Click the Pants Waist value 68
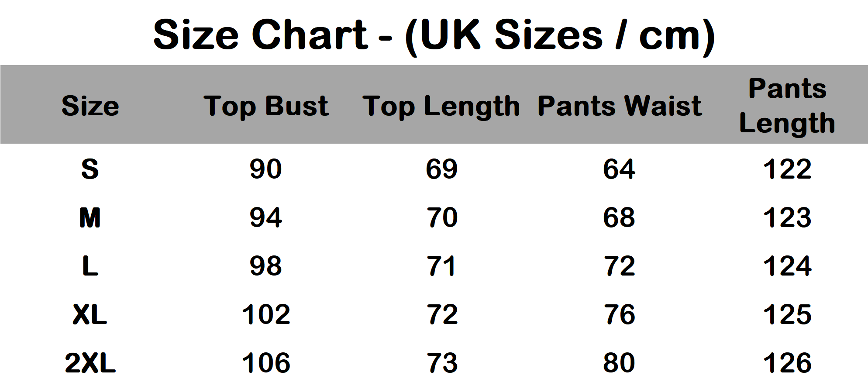868x386 pixels. [619, 217]
